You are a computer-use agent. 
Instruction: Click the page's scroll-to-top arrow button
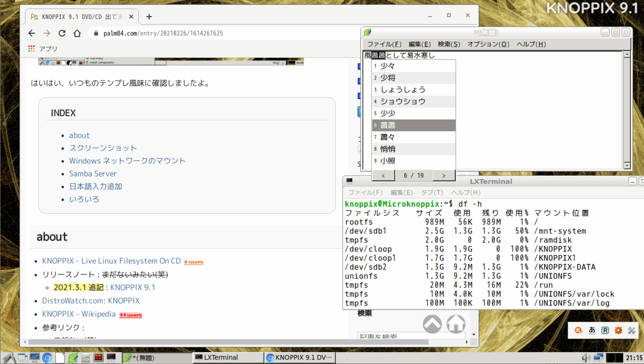click(x=432, y=324)
